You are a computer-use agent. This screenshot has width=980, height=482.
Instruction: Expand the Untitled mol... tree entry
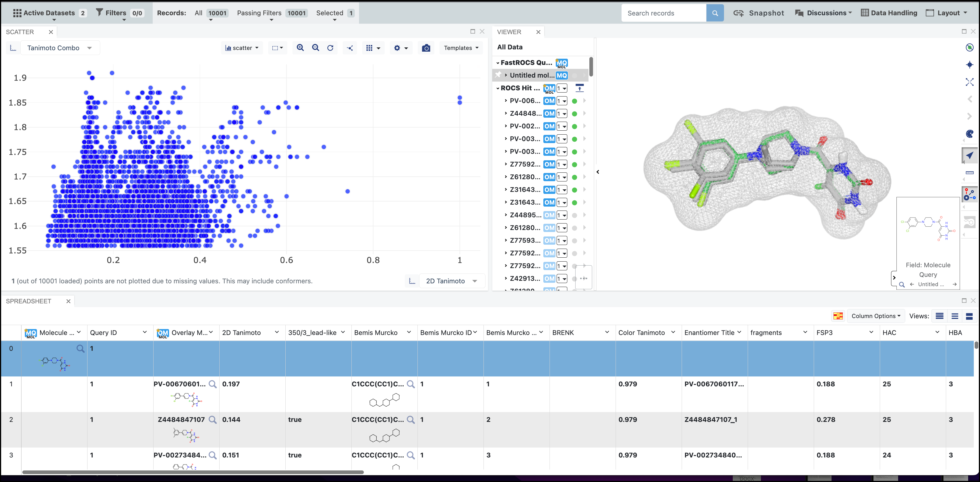506,75
